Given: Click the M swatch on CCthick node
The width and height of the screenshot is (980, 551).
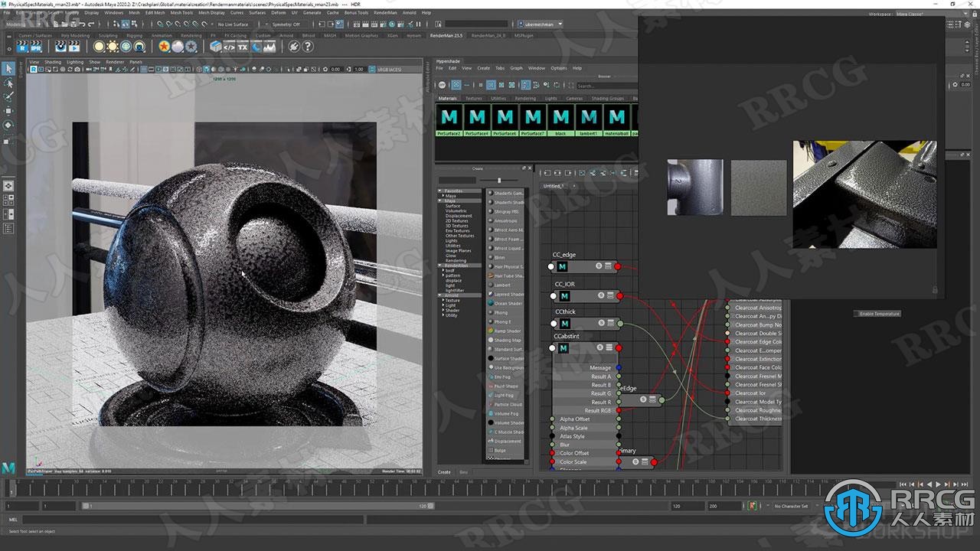Looking at the screenshot, I should click(565, 324).
